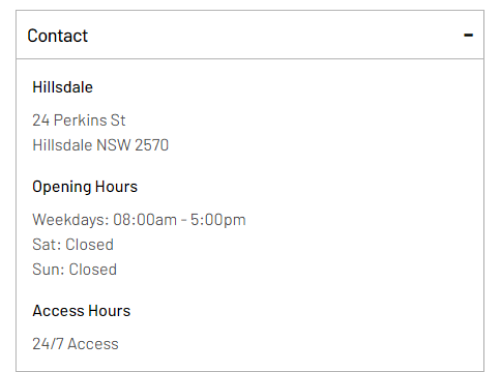This screenshot has width=500, height=373.
Task: Select the Hillsdale location heading
Action: (x=62, y=87)
